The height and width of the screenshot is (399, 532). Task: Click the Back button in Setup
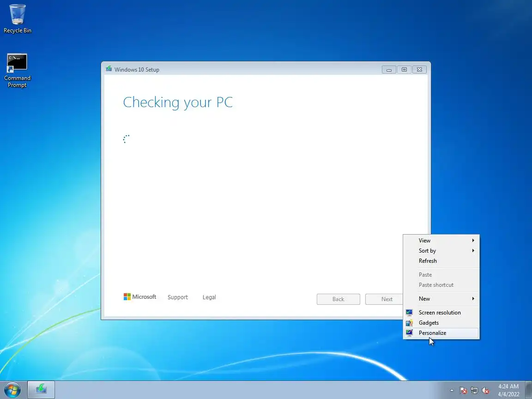click(338, 299)
